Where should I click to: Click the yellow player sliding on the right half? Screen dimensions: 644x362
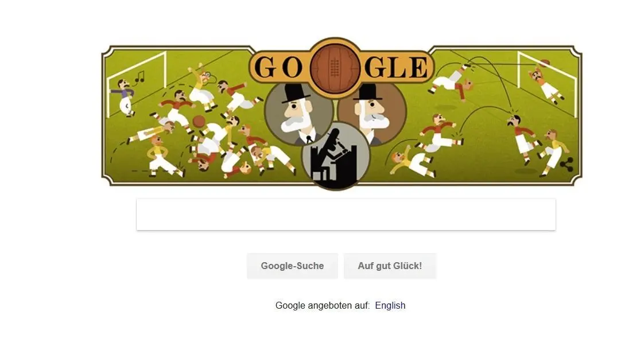pyautogui.click(x=412, y=163)
